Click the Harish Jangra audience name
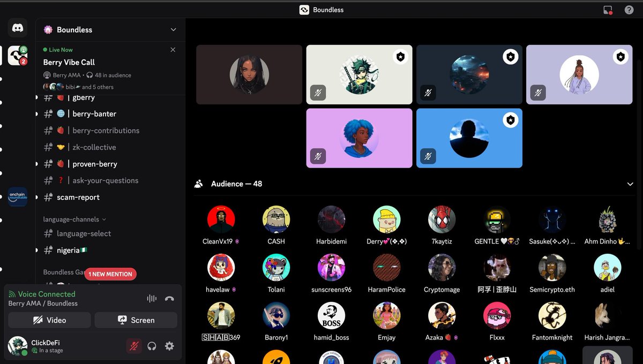This screenshot has height=364, width=643. coord(608,338)
